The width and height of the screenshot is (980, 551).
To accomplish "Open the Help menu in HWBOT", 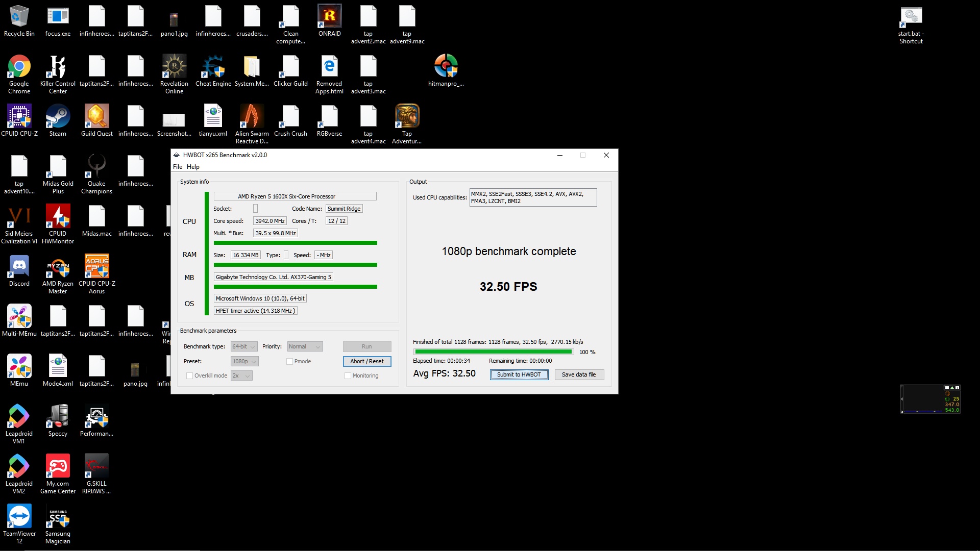I will [x=193, y=167].
